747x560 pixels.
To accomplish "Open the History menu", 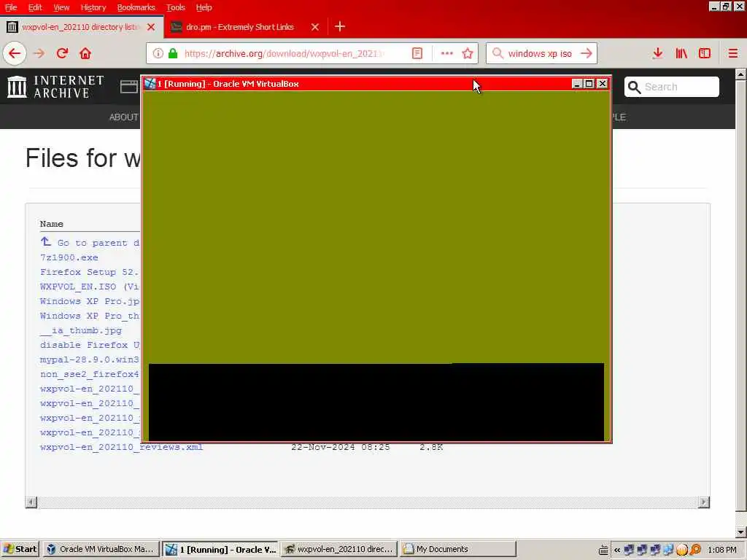I will point(93,7).
